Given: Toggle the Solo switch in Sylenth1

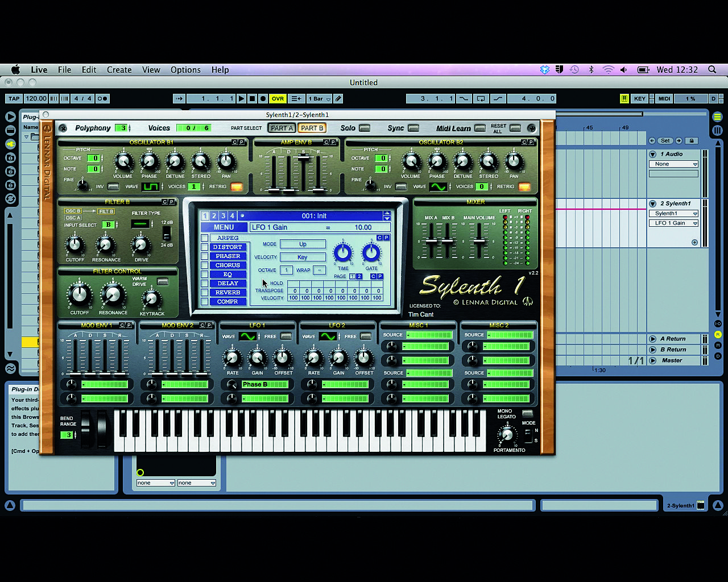Looking at the screenshot, I should (365, 128).
